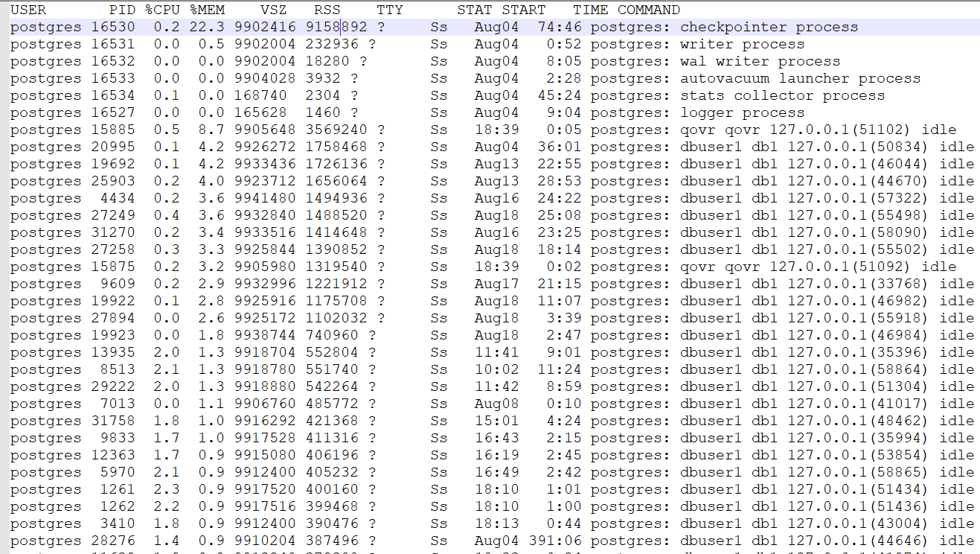Screen dimensions: 980x554
Task: Click the wal writer process text
Action: point(760,61)
